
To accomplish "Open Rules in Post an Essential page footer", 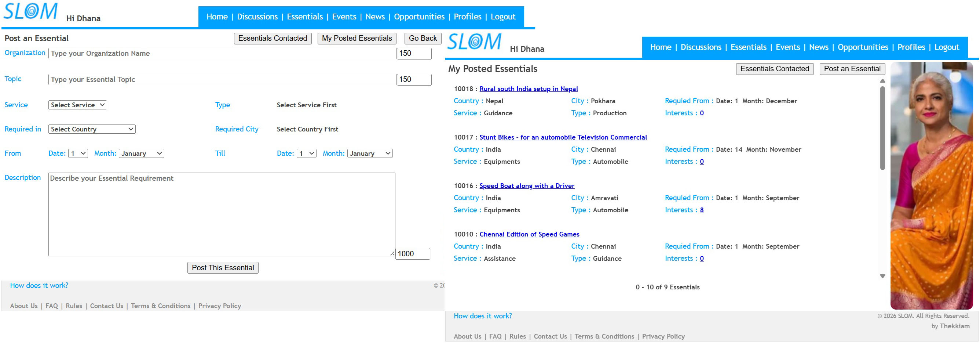I will click(x=74, y=306).
